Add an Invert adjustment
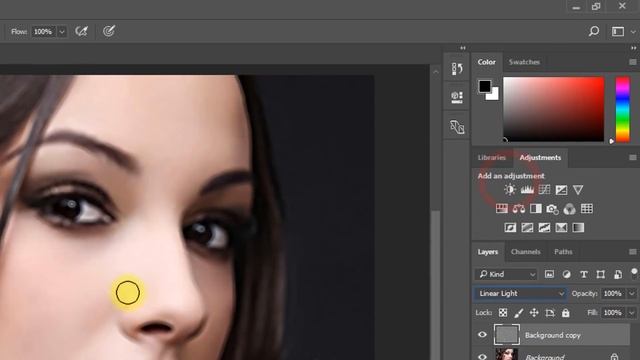Image resolution: width=640 pixels, height=360 pixels. point(510,228)
